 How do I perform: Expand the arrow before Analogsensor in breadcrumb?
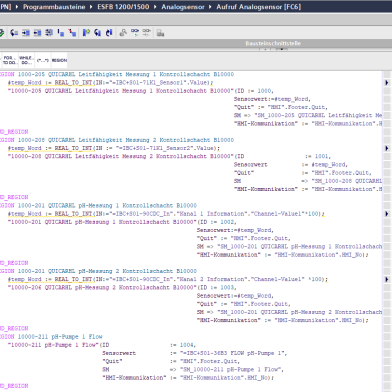[155, 7]
